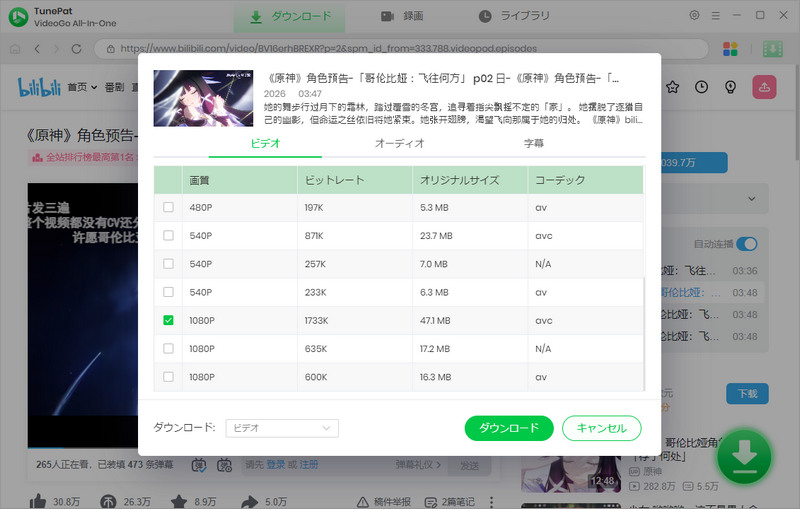Click the 登录 link
The width and height of the screenshot is (800, 509).
click(276, 465)
